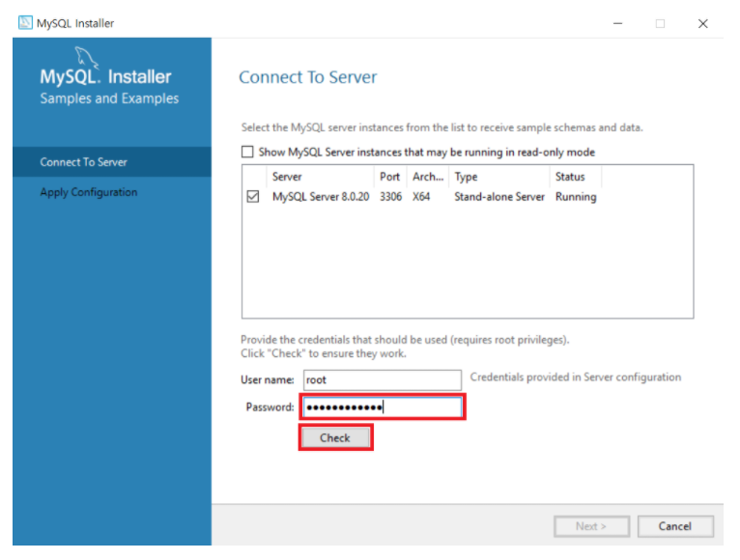Select the MySQL Server 8.0.20 cell
The width and height of the screenshot is (740, 560).
pyautogui.click(x=321, y=197)
